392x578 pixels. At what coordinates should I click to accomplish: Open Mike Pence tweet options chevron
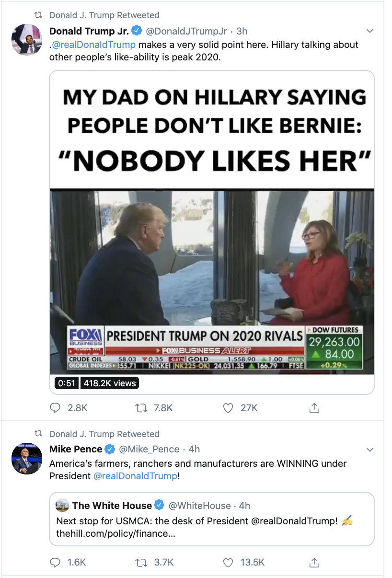click(x=369, y=450)
